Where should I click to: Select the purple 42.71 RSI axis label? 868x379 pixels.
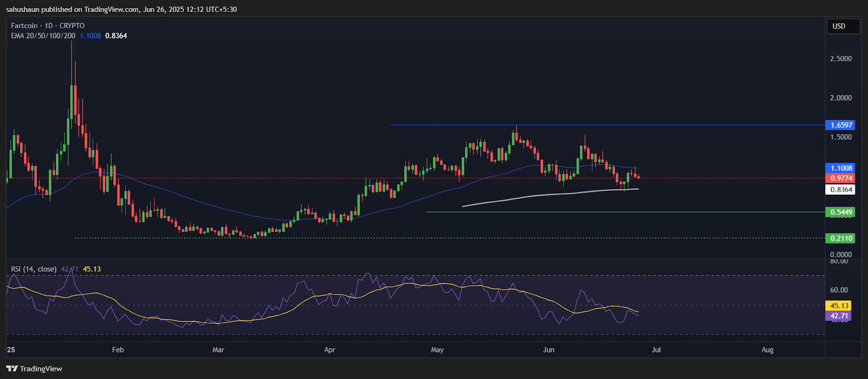[837, 316]
